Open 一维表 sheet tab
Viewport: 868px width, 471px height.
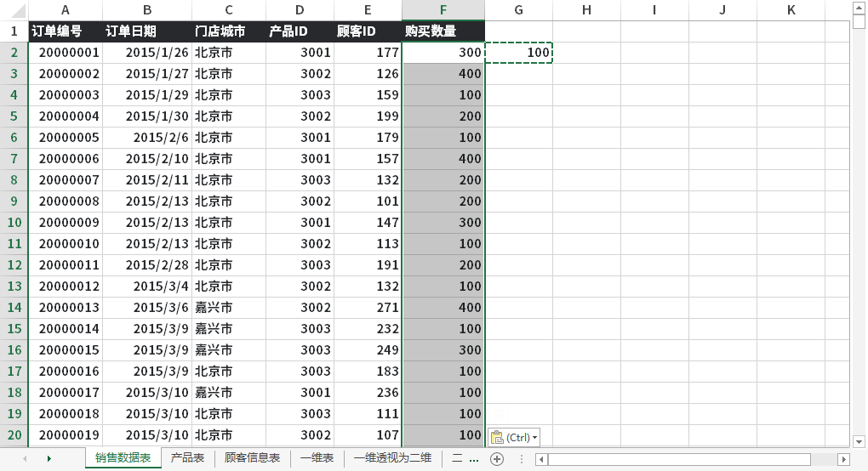coord(317,457)
